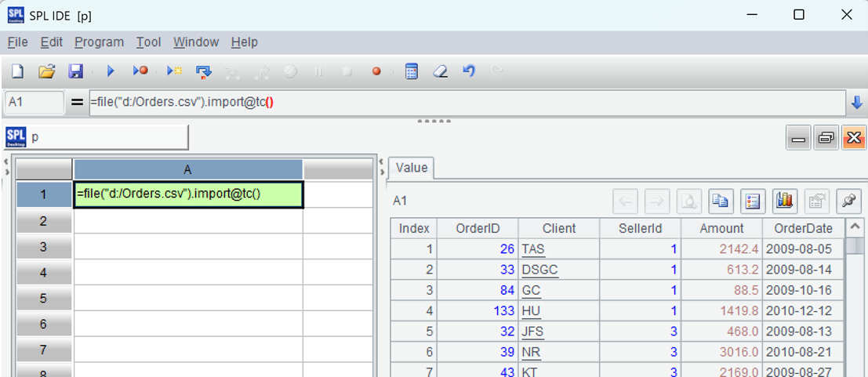Copy the value using the copy icon
The image size is (868, 377).
point(721,201)
